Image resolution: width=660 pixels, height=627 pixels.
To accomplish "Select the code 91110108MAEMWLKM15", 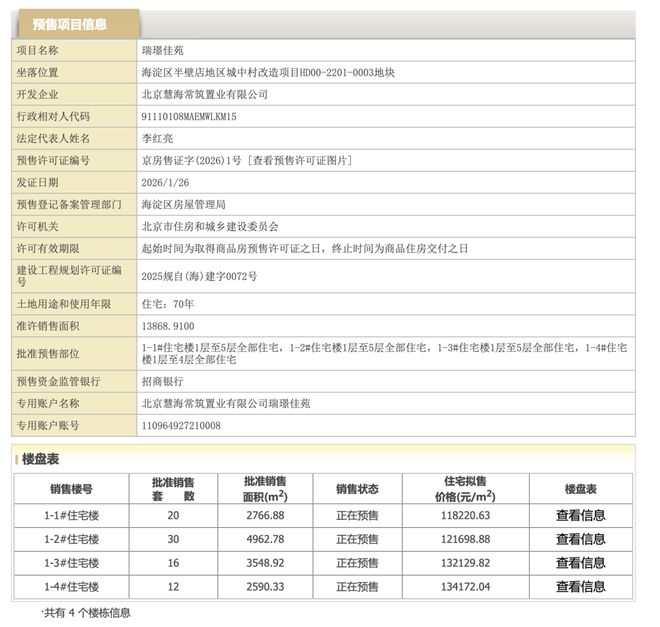I will [x=190, y=116].
